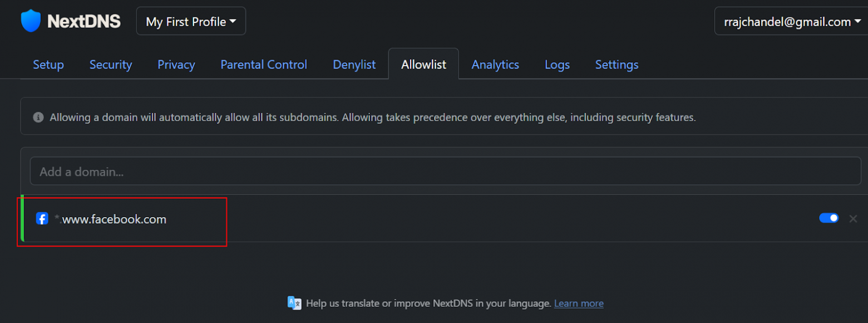868x323 pixels.
Task: Click the Facebook icon beside the domain entry
Action: click(x=42, y=219)
